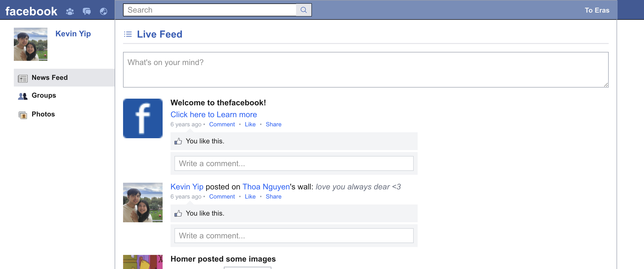644x269 pixels.
Task: Focus the What's on your mind box
Action: tap(365, 69)
